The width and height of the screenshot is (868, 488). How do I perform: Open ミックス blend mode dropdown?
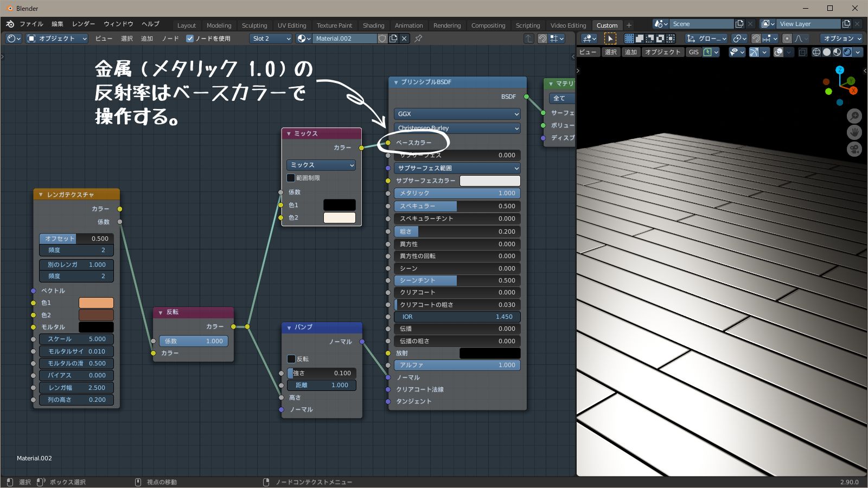tap(321, 165)
